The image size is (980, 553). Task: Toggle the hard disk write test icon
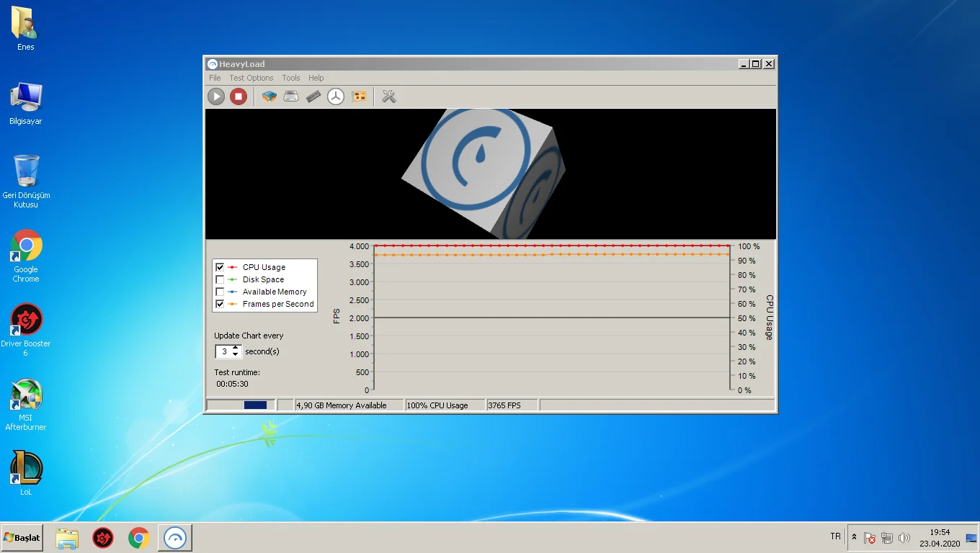(x=291, y=96)
